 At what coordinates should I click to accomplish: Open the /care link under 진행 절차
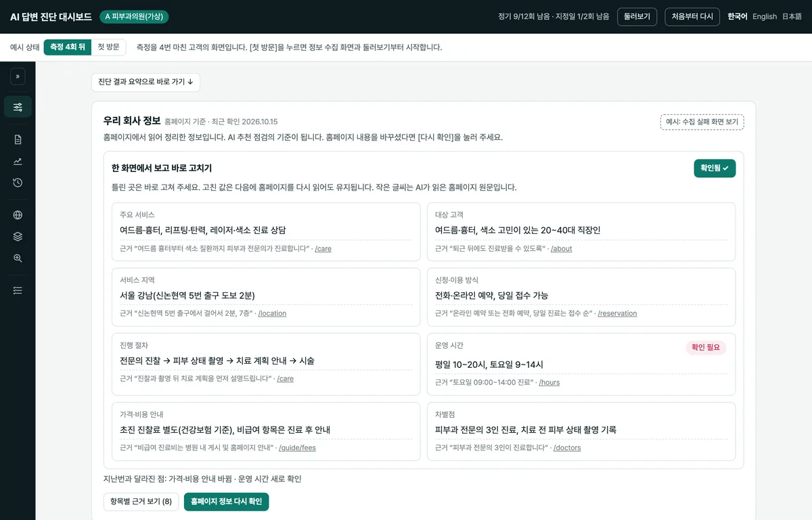click(x=286, y=379)
